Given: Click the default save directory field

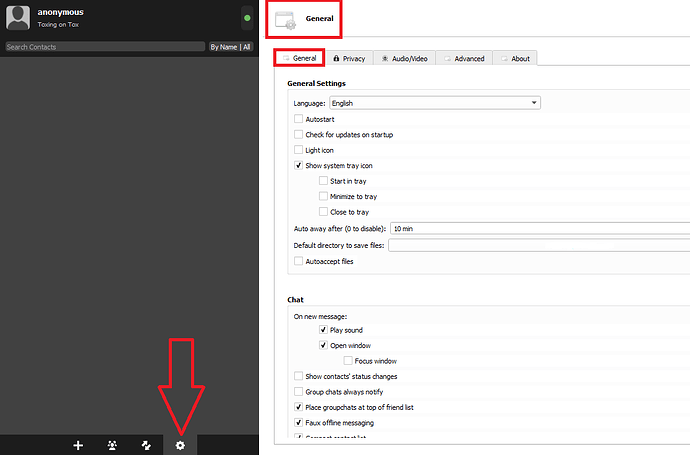Looking at the screenshot, I should tap(538, 245).
